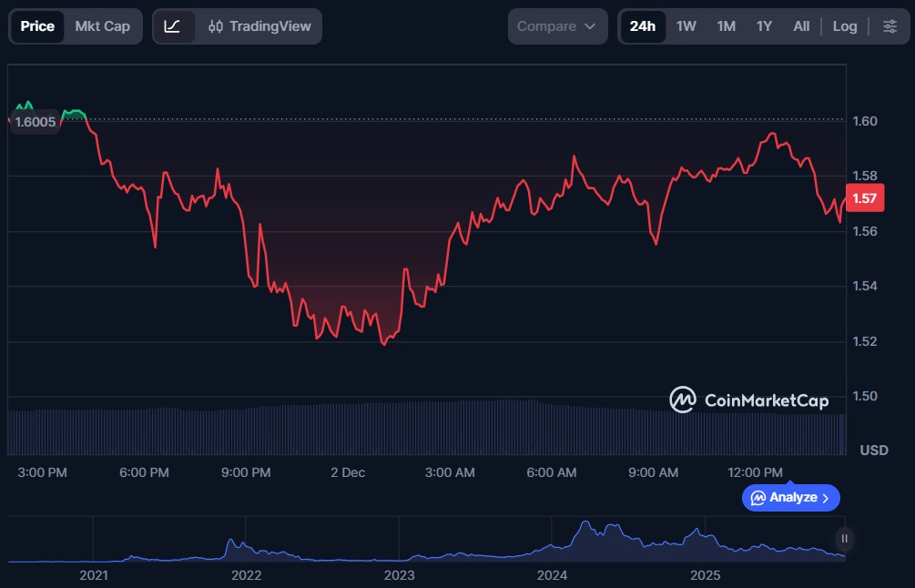Open chart settings sliders icon

click(x=890, y=26)
